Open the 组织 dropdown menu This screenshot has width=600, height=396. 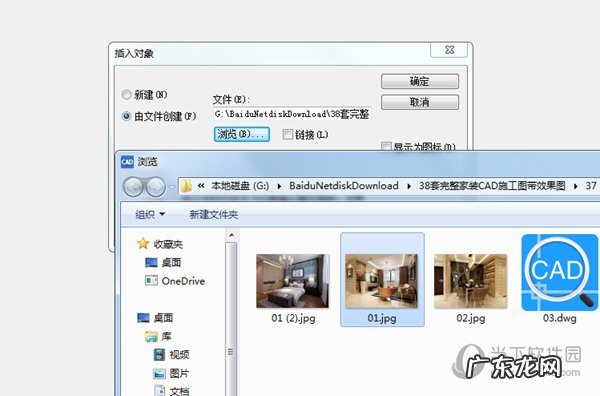pyautogui.click(x=150, y=215)
